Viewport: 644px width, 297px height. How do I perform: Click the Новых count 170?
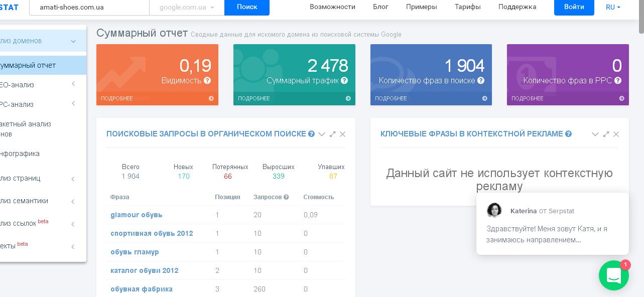[184, 176]
